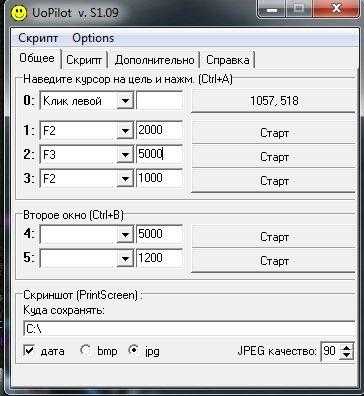The image size is (364, 396).
Task: Select the jpg radio button
Action: point(134,350)
